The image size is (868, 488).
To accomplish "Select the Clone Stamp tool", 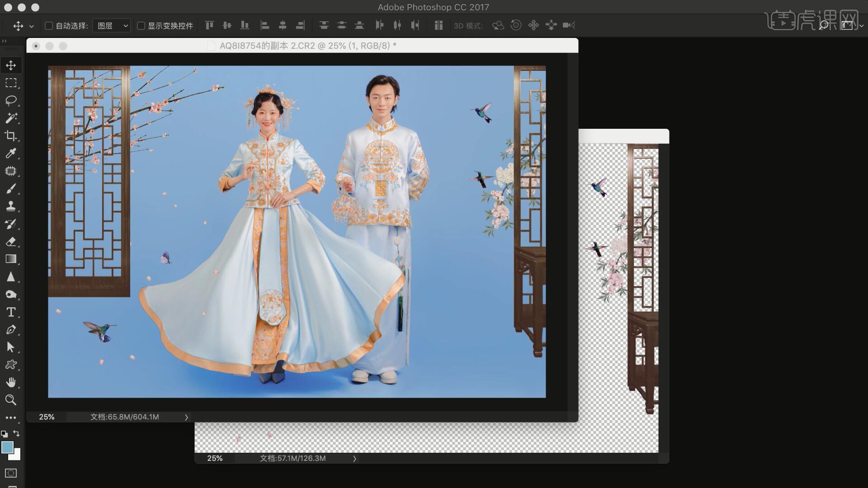I will coord(11,206).
